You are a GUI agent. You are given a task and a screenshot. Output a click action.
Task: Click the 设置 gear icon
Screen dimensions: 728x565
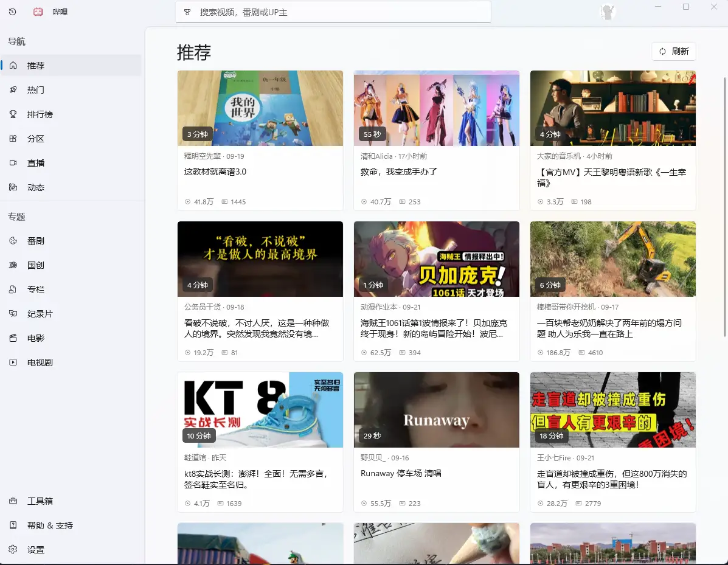click(x=13, y=549)
